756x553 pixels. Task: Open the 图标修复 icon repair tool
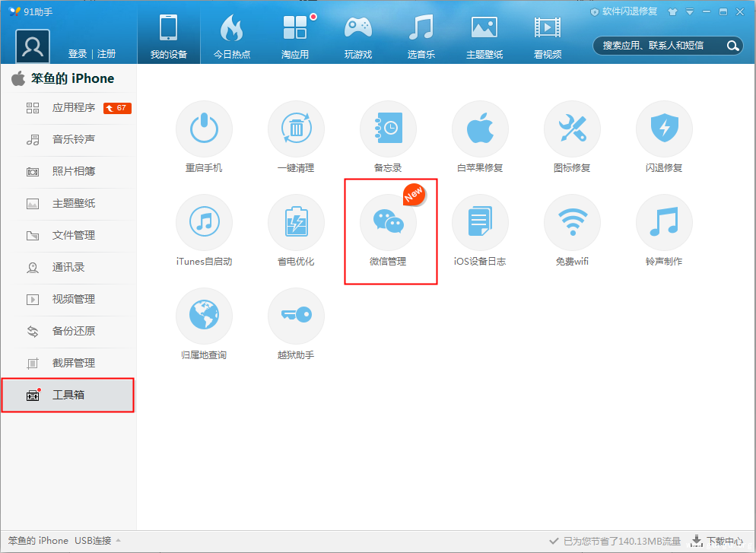click(x=572, y=129)
